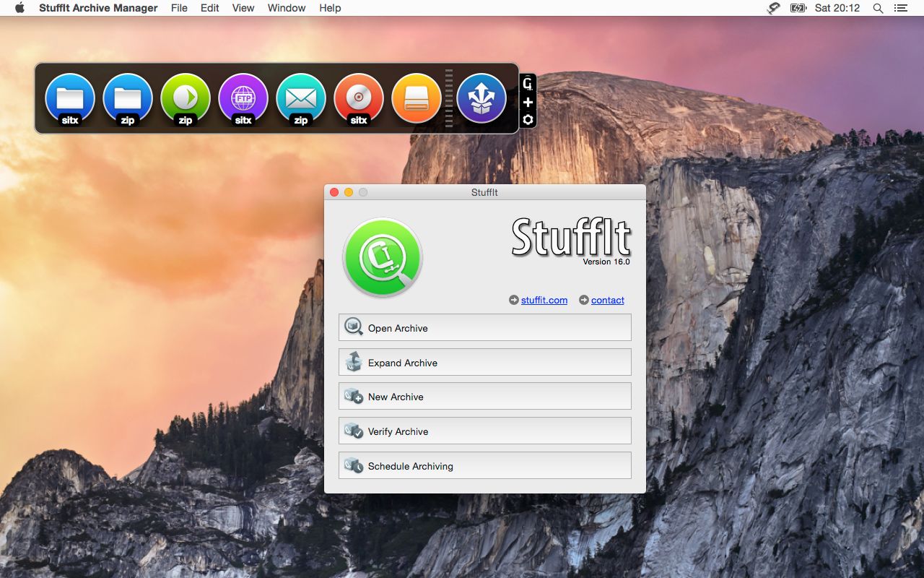Viewport: 924px width, 578px height.
Task: Click the plus icon to add a droplet
Action: (x=528, y=102)
